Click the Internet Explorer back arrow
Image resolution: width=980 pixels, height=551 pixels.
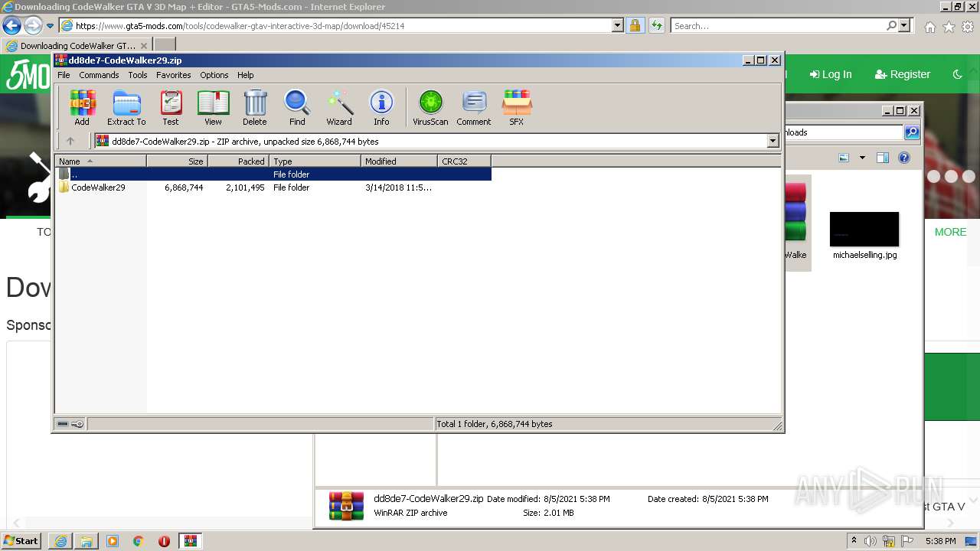coord(11,25)
